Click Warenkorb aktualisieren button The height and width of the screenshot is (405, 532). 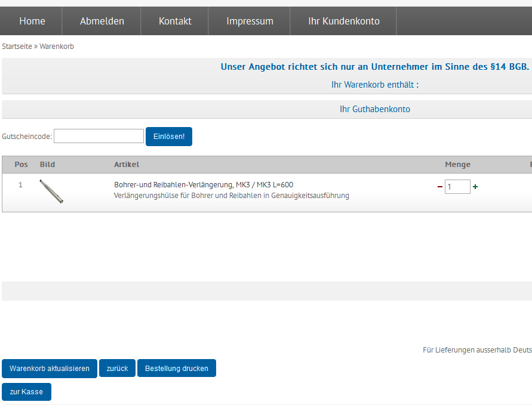50,369
